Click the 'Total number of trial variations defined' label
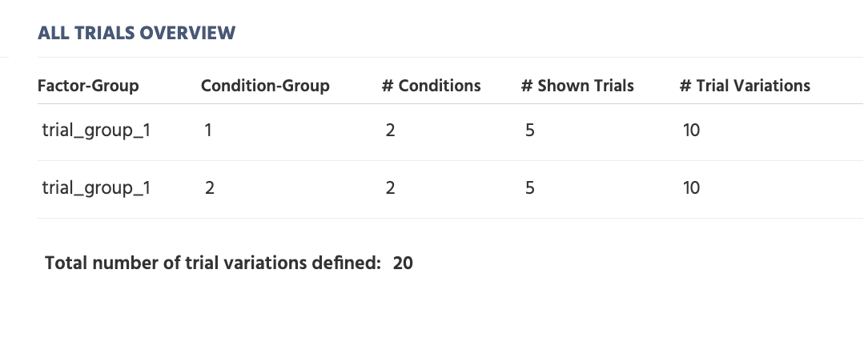868x338 pixels. [x=212, y=263]
